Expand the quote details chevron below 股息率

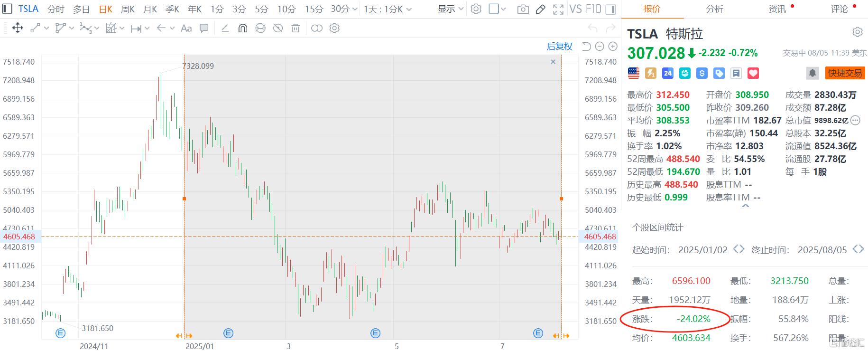pyautogui.click(x=745, y=206)
